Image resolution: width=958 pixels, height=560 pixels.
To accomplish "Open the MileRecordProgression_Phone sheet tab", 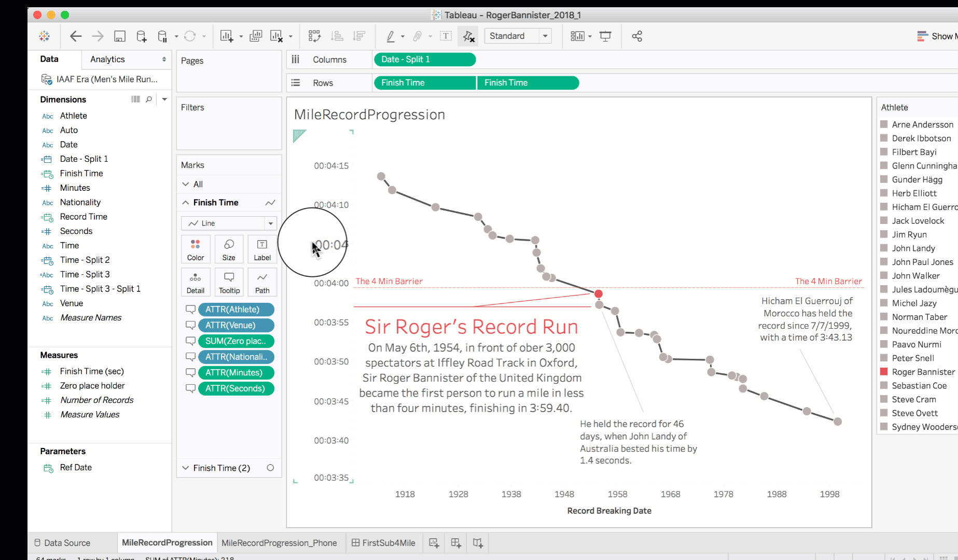I will coord(279,542).
